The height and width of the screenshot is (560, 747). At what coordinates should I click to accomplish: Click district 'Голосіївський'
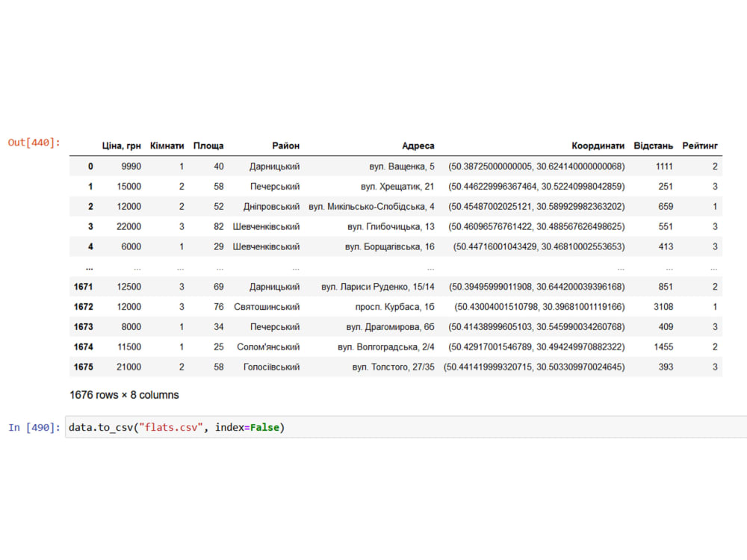(272, 367)
